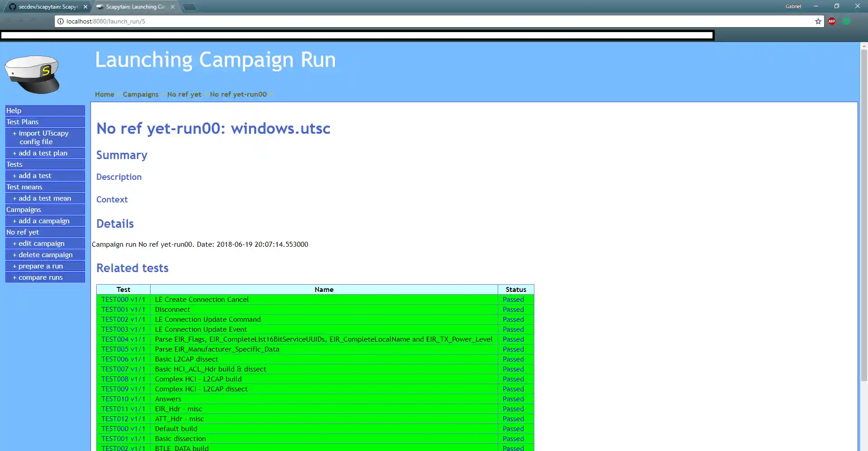Open site information via the info icon
Image resolution: width=868 pixels, height=451 pixels.
pos(60,21)
